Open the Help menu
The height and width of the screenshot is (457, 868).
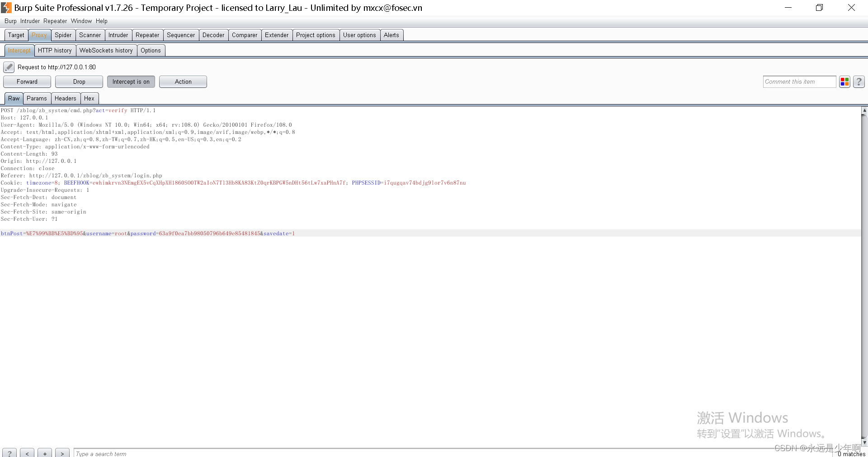102,21
